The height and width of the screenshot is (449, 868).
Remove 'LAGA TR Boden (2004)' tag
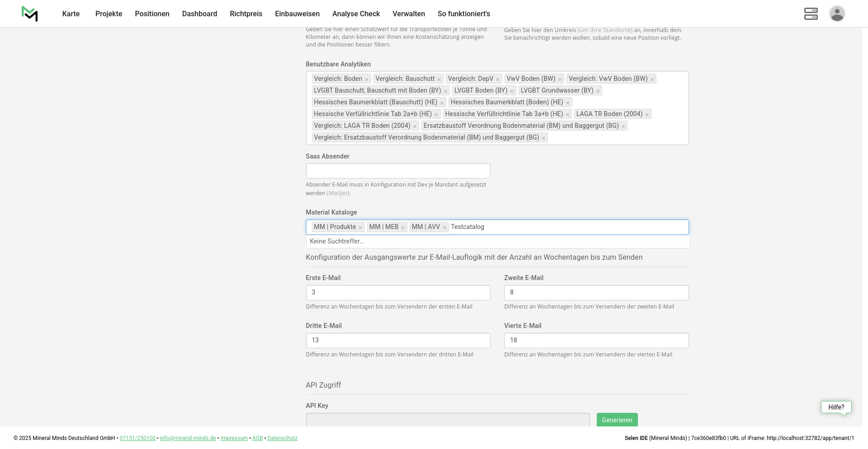pyautogui.click(x=647, y=115)
